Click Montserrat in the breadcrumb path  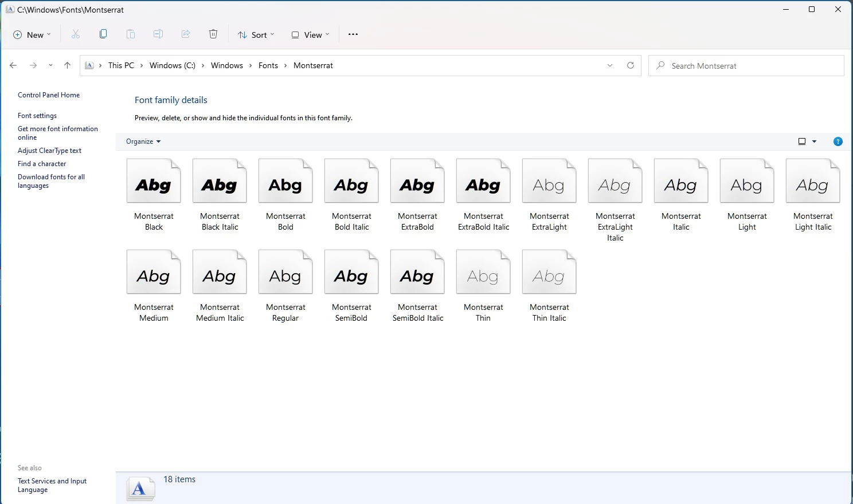click(313, 65)
